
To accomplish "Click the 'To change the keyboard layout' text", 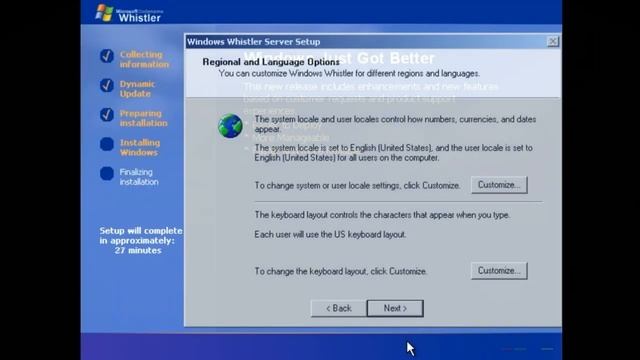I will pyautogui.click(x=340, y=271).
